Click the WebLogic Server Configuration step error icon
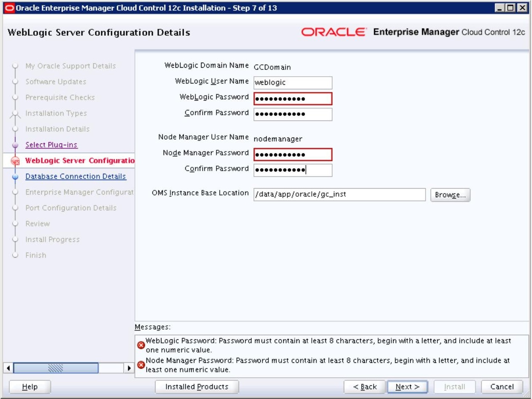Viewport: 532px width, 399px height. coord(15,161)
